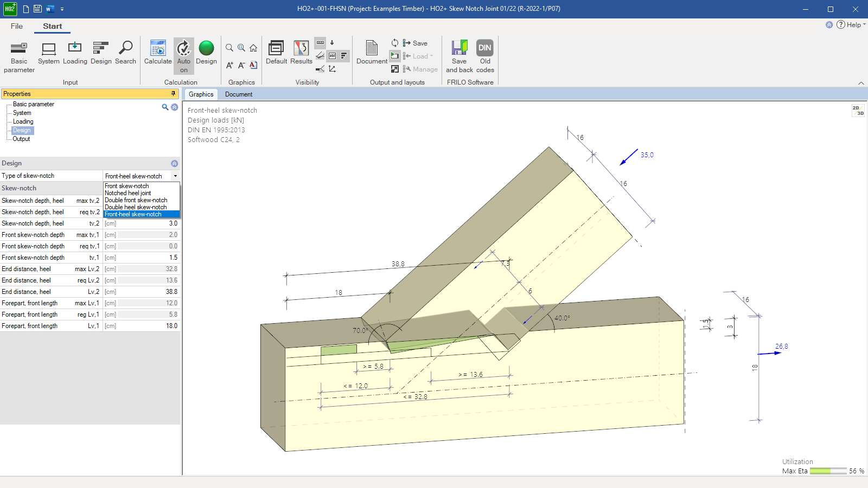Screen dimensions: 868x488
Task: Toggle the dimension ruler visibility icon
Action: [x=320, y=43]
